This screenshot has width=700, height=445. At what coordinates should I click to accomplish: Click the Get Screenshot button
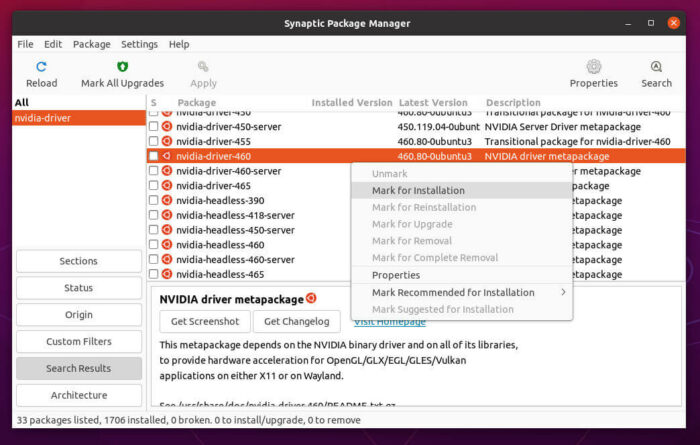(x=205, y=321)
